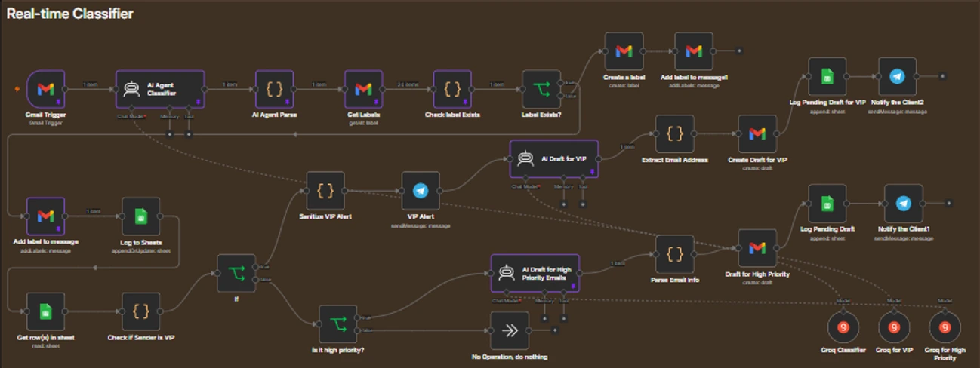
Task: Select the Draft for High Priority Gmail node
Action: [757, 248]
